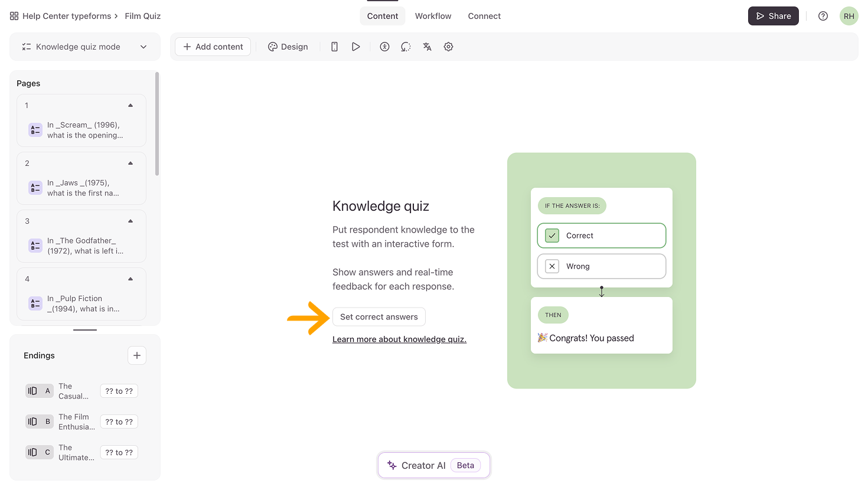The image size is (868, 490).
Task: Collapse page 3 with its arrow
Action: [130, 221]
